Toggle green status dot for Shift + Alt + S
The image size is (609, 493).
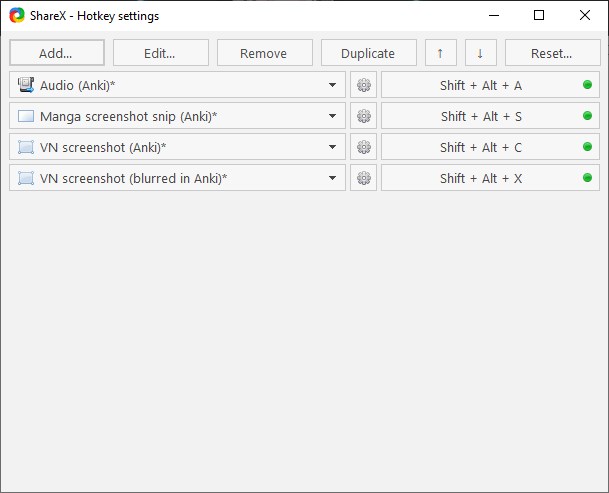click(587, 116)
